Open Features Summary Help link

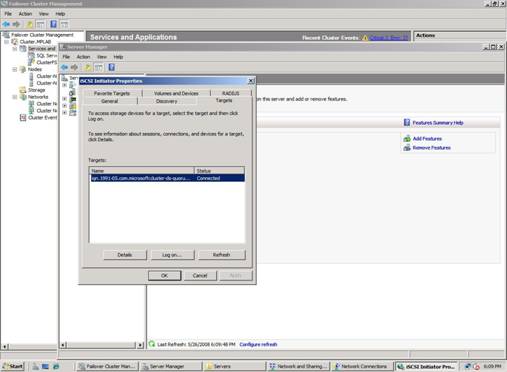438,123
